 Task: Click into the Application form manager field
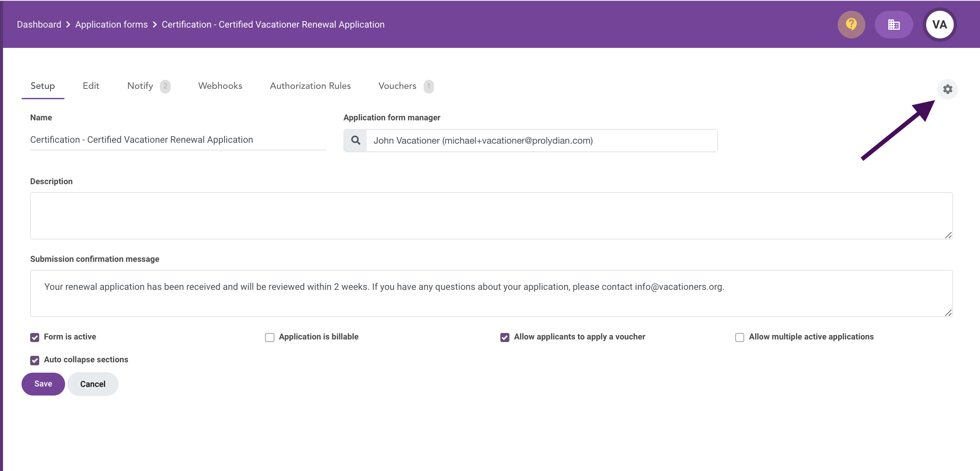(x=541, y=141)
